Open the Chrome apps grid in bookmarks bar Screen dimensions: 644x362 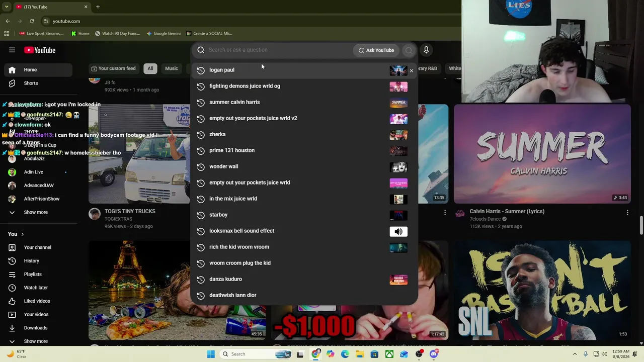[7, 34]
